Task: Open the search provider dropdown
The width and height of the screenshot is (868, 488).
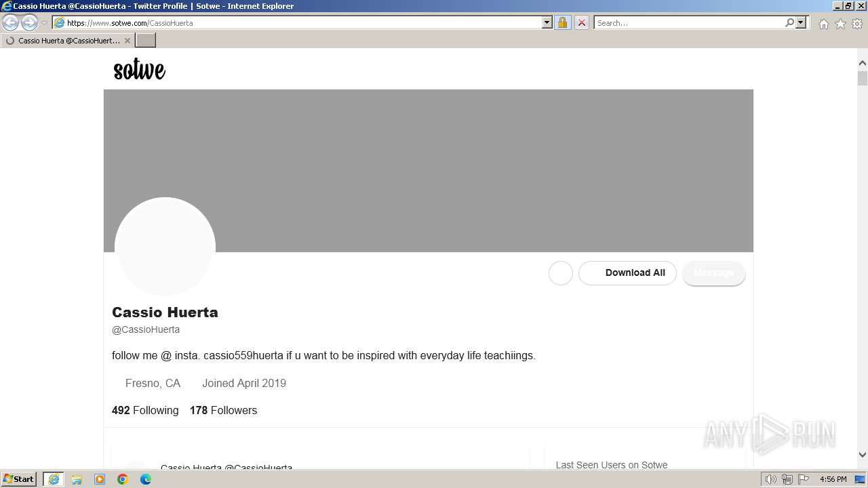Action: [x=801, y=22]
